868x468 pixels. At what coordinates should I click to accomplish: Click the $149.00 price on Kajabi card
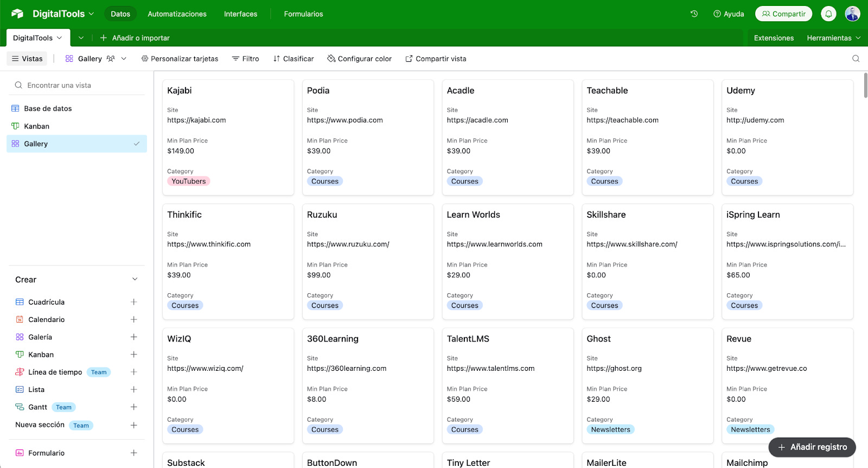point(181,151)
